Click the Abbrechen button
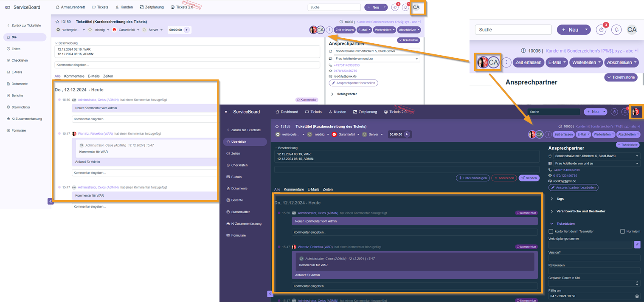The image size is (644, 302). [504, 178]
